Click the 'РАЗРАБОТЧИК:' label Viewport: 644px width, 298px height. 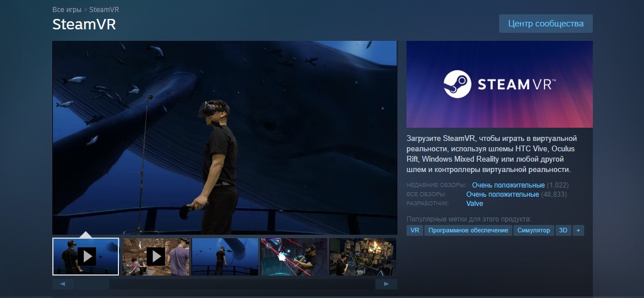point(428,204)
